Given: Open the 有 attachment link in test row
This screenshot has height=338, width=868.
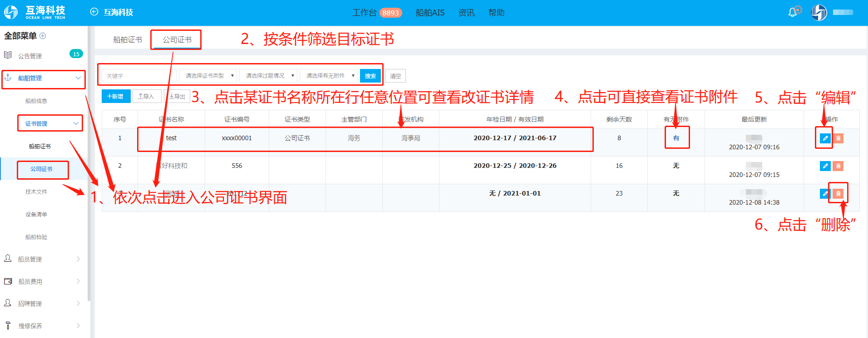Looking at the screenshot, I should pyautogui.click(x=676, y=138).
